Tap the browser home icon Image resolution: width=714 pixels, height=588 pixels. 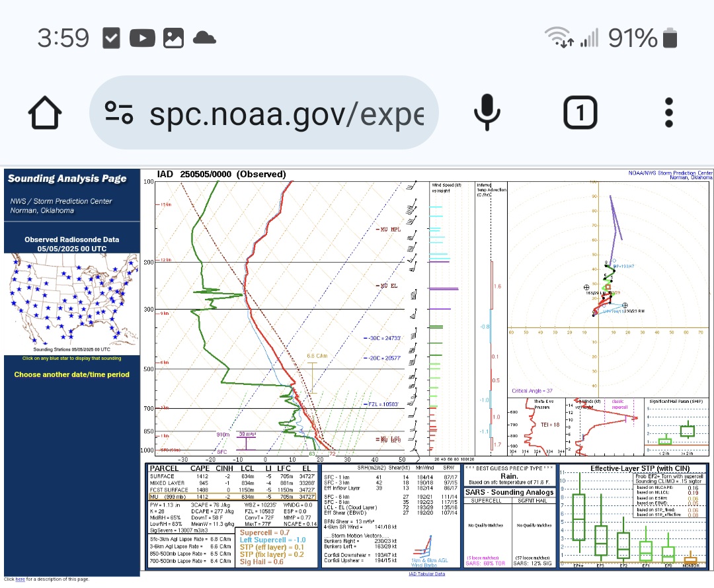45,112
